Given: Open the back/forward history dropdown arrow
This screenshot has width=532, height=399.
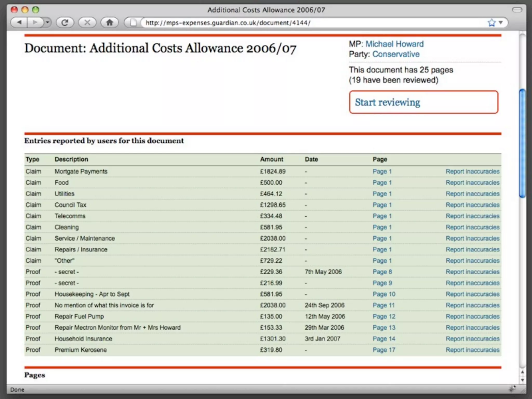Looking at the screenshot, I should pos(47,23).
